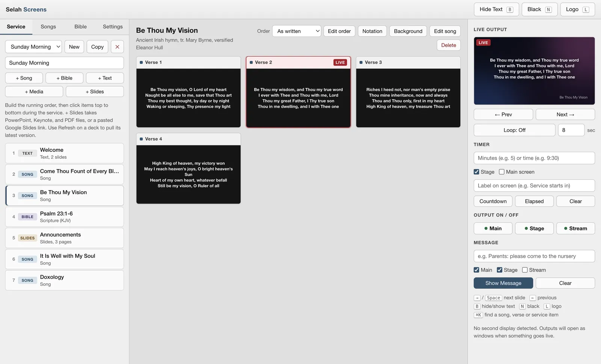Toggle the Stream output on/off
The image size is (601, 364).
click(575, 228)
